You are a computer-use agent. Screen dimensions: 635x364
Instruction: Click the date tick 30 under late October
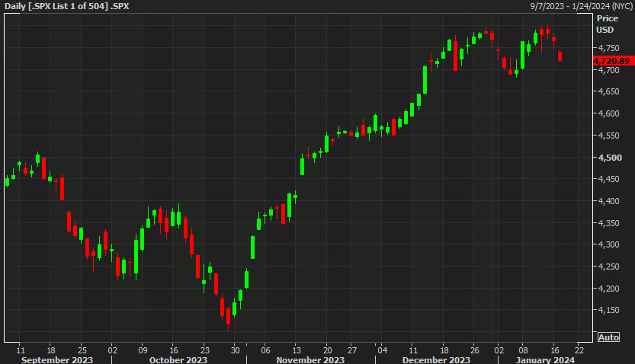tap(236, 350)
